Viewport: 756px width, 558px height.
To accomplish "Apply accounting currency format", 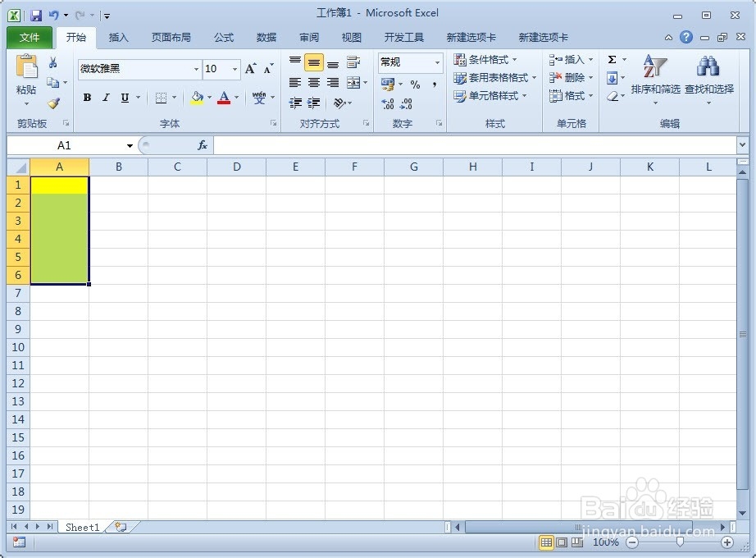I will coord(388,85).
